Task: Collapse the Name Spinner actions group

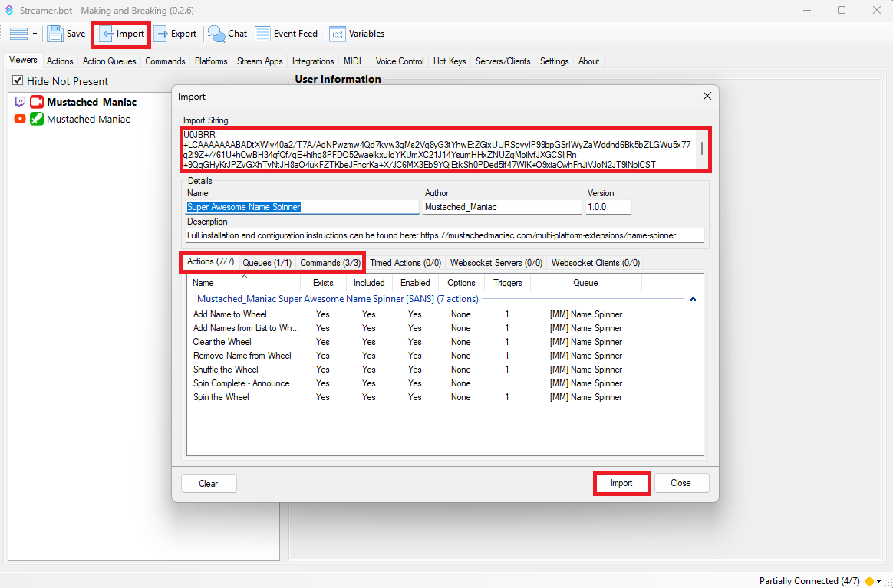Action: click(x=693, y=299)
